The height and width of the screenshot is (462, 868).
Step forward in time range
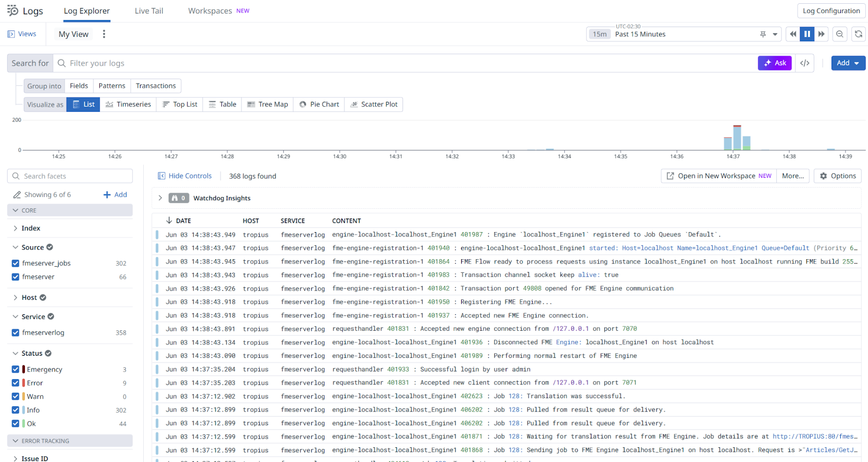coord(821,34)
